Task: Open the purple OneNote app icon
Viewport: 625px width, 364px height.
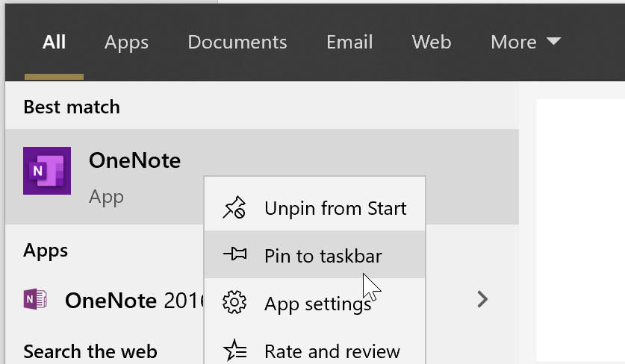Action: pos(47,171)
